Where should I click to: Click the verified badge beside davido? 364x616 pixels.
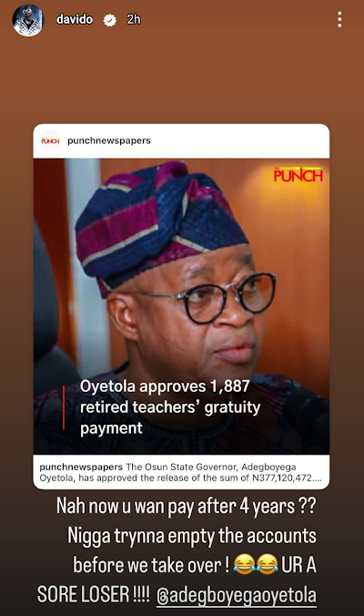tap(110, 20)
